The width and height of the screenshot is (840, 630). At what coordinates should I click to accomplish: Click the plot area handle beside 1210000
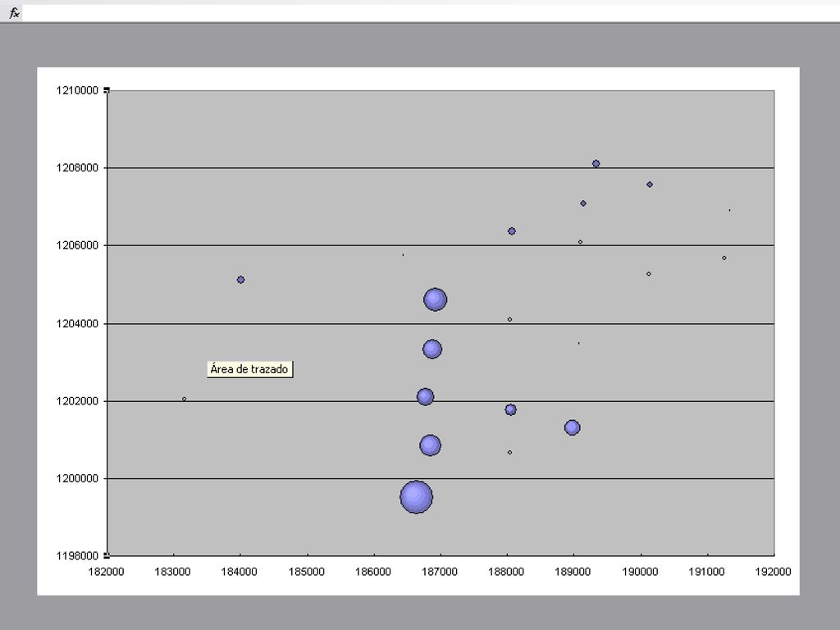(x=107, y=90)
